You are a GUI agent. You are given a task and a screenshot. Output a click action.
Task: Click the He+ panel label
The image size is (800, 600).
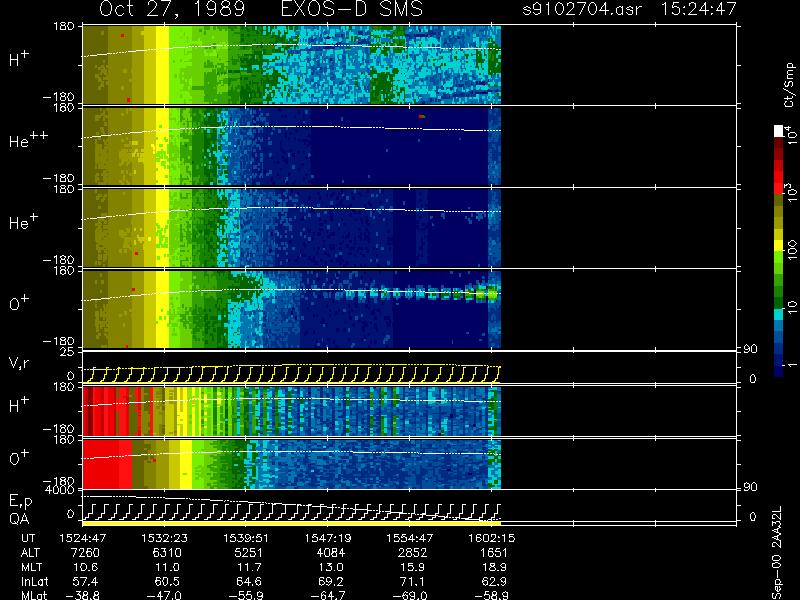click(x=23, y=221)
